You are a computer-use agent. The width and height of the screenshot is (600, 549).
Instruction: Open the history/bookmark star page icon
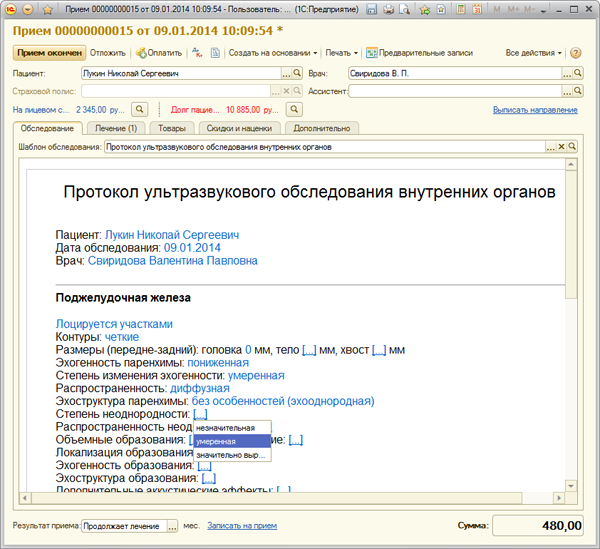[x=441, y=9]
